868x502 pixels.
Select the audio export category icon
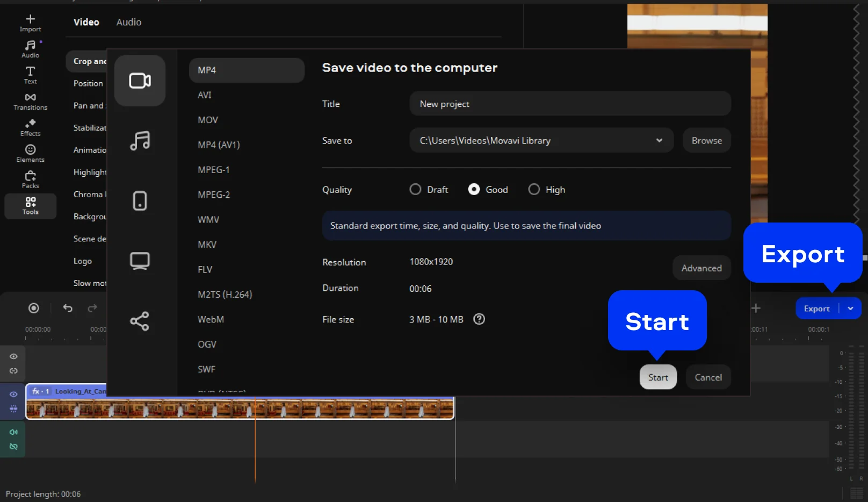(140, 141)
